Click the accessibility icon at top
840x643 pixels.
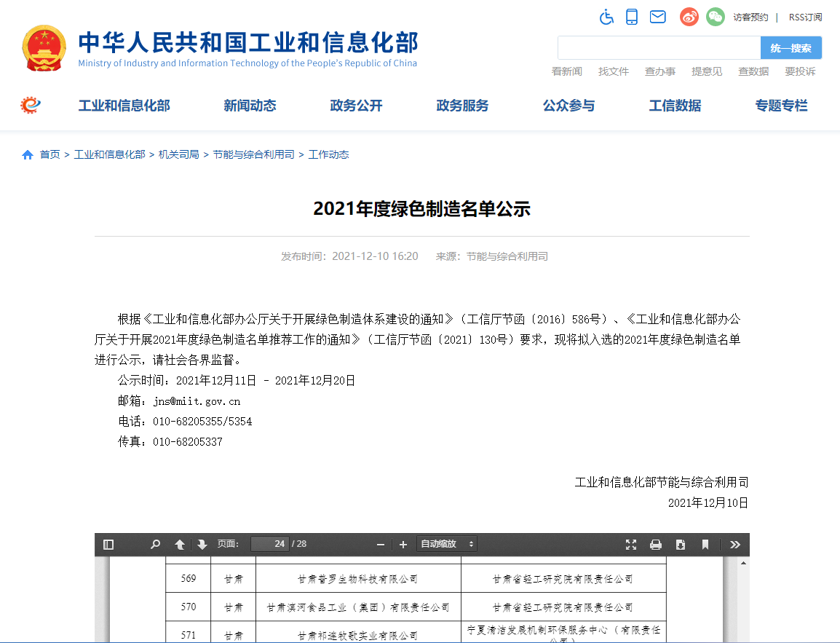pos(606,16)
